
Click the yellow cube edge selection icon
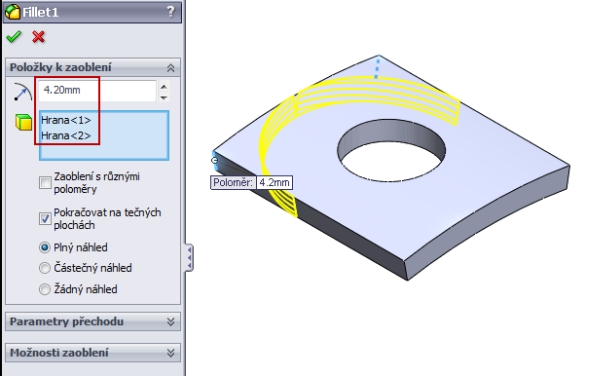(x=23, y=123)
